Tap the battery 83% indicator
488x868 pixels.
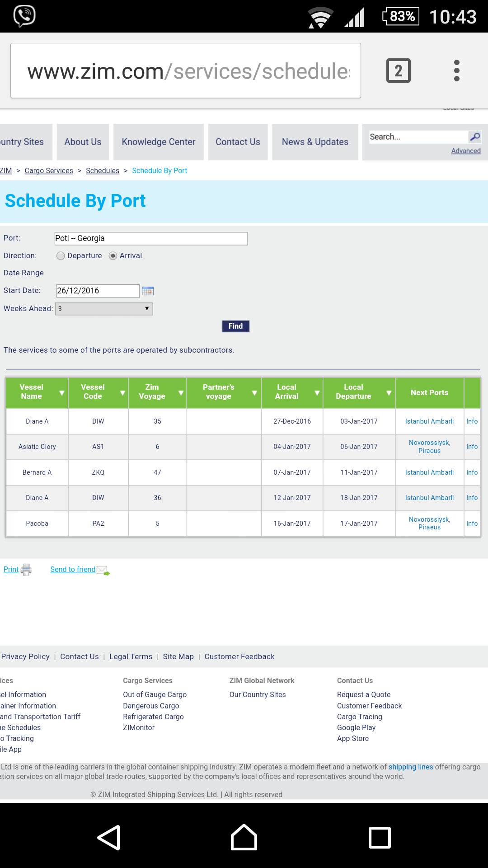click(x=401, y=16)
